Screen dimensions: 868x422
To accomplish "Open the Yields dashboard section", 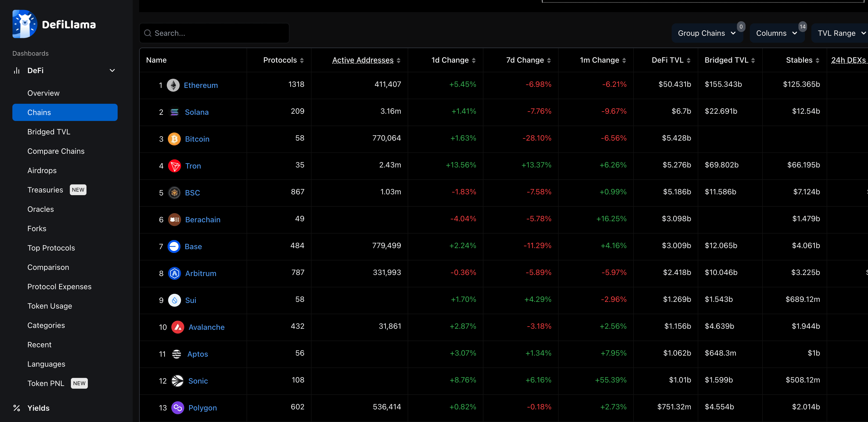I will pos(38,408).
